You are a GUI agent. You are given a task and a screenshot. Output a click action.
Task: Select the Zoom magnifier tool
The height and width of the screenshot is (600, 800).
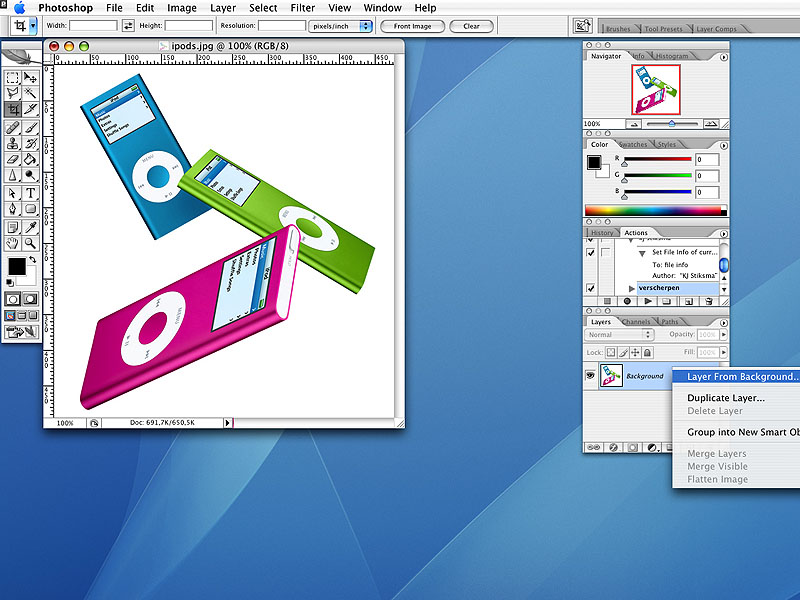(x=31, y=243)
